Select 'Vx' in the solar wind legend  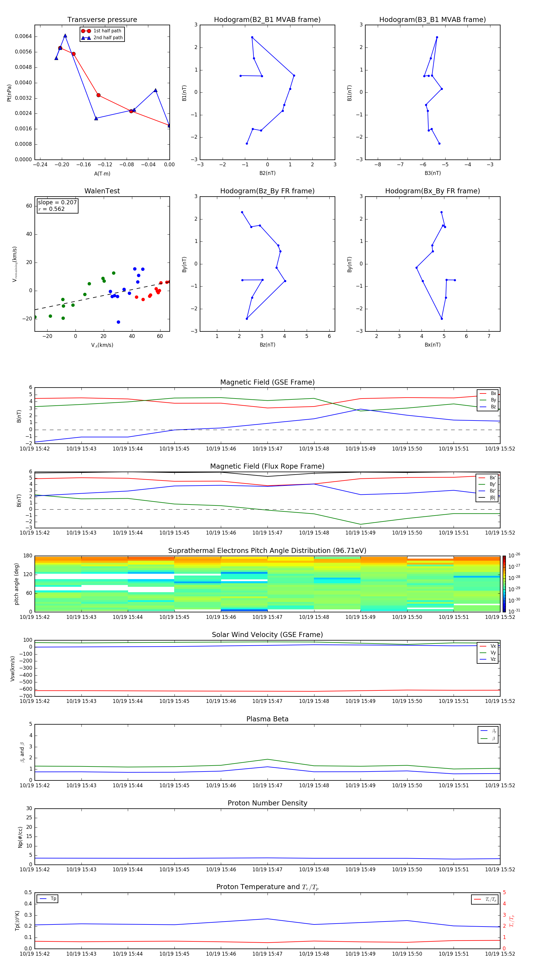click(x=488, y=646)
